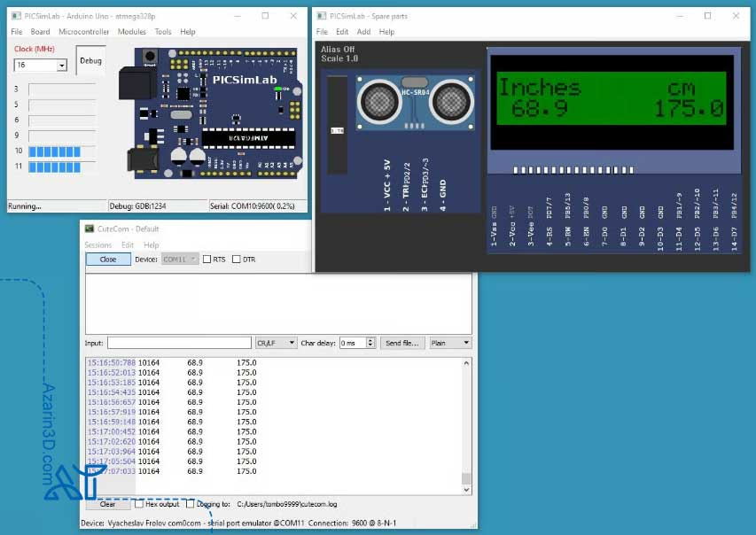Click the Clear button in CuteCom

[107, 504]
